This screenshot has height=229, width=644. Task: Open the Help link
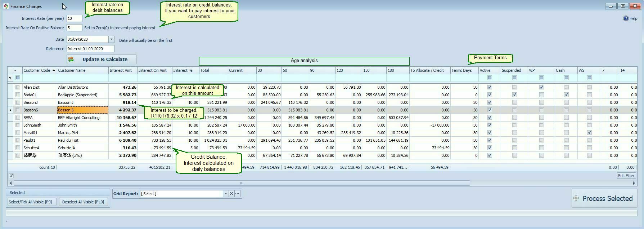tap(630, 18)
